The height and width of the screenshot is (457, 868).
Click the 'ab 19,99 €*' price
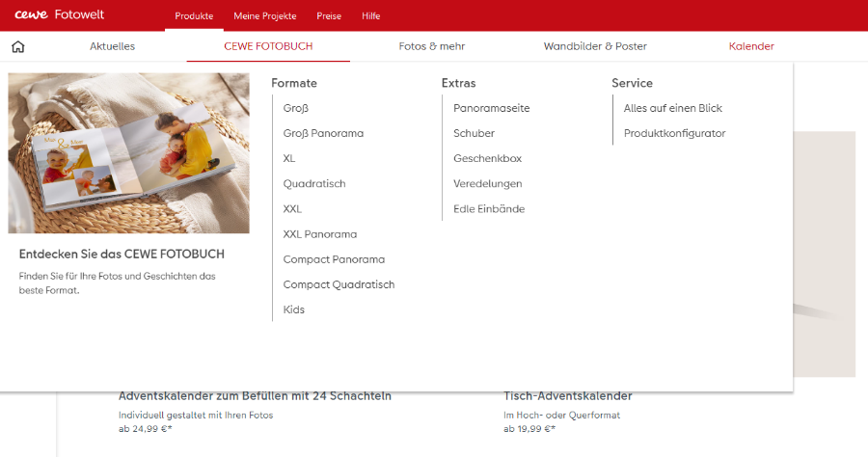529,429
